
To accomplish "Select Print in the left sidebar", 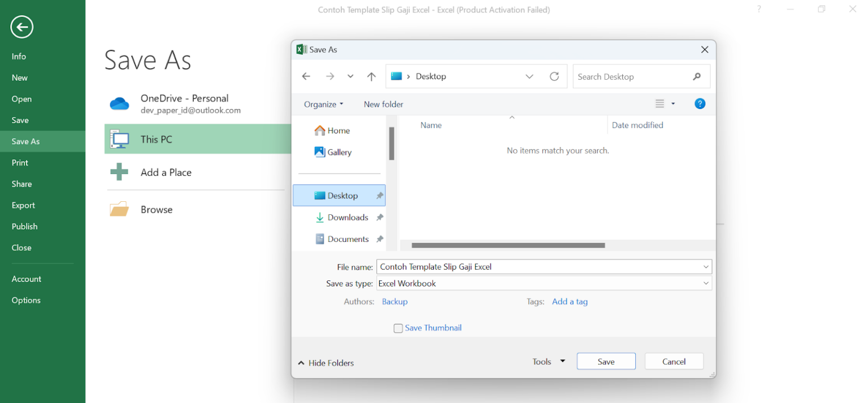I will 19,162.
